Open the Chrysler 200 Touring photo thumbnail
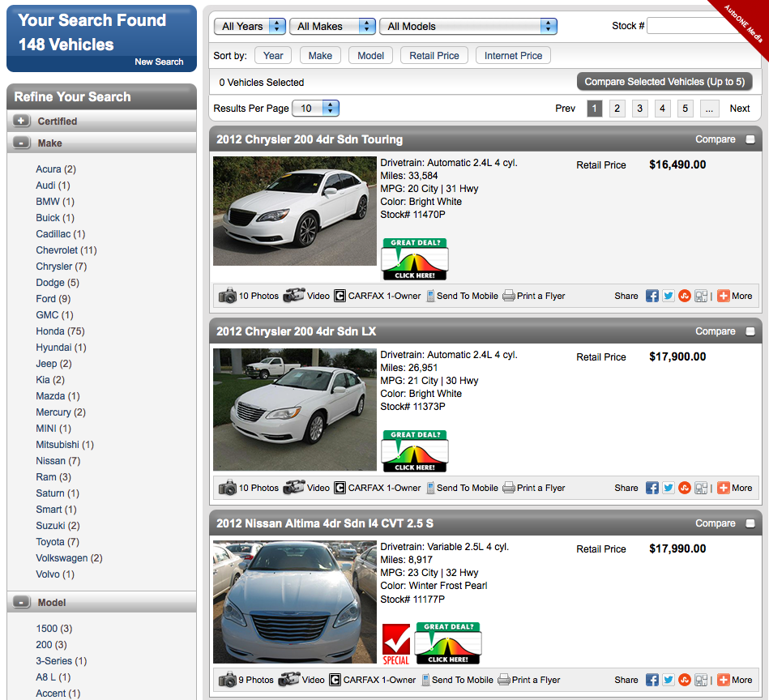The height and width of the screenshot is (700, 769). (x=295, y=211)
